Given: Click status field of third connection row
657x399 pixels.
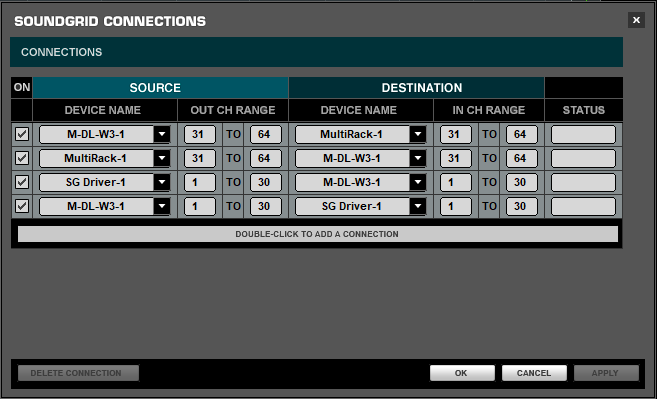Looking at the screenshot, I should pyautogui.click(x=583, y=182).
